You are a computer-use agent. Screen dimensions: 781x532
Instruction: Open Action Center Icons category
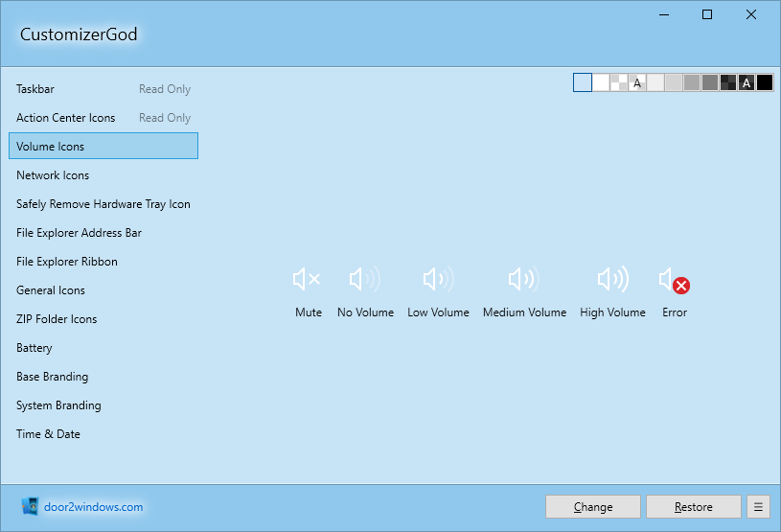[103, 118]
